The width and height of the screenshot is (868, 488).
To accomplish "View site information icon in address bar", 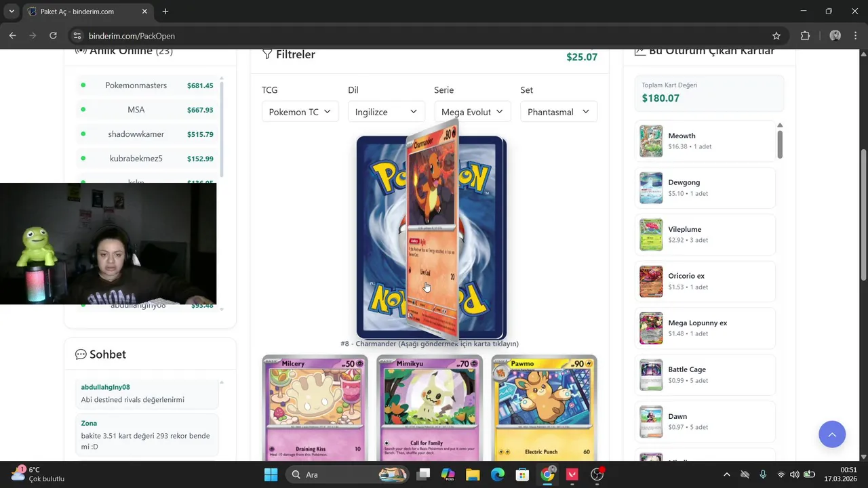I will [77, 36].
